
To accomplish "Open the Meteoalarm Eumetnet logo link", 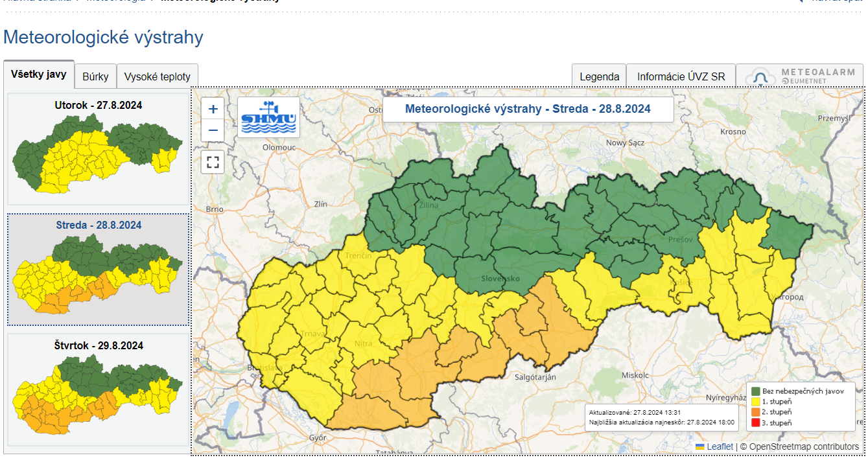I will (799, 76).
